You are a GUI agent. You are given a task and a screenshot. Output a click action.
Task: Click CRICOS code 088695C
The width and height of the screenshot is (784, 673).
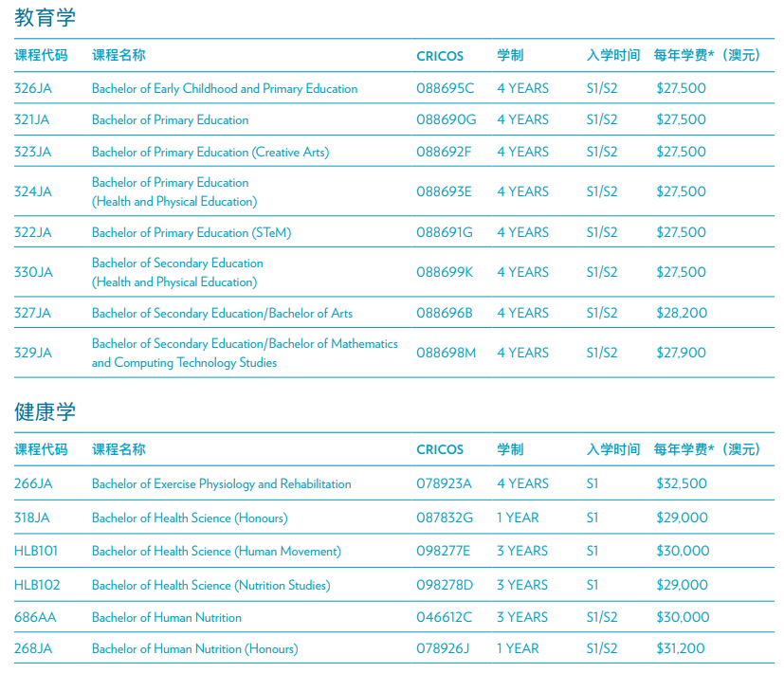coord(445,88)
